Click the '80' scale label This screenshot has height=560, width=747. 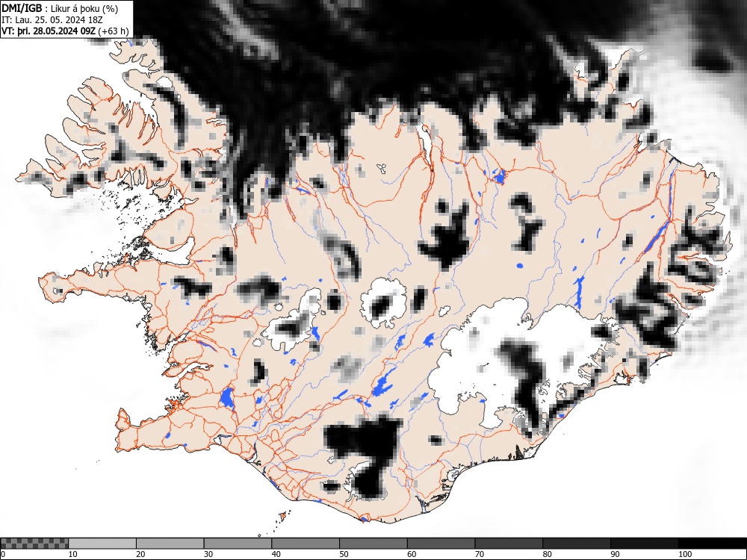click(x=547, y=554)
